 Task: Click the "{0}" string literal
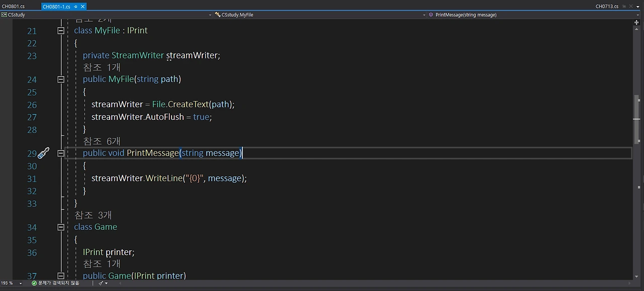194,178
